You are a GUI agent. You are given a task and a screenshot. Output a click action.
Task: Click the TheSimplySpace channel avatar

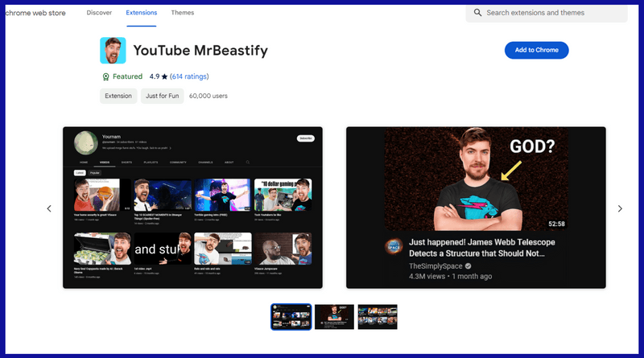[393, 247]
